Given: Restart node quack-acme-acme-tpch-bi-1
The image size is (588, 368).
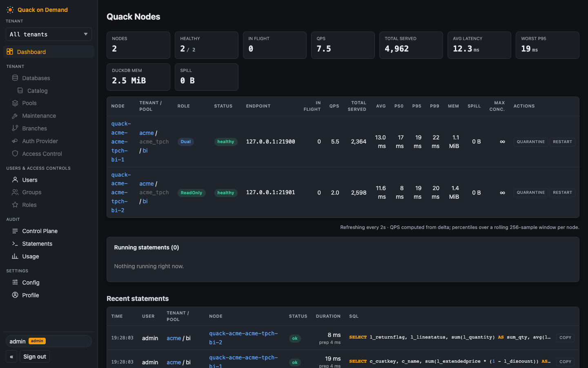Looking at the screenshot, I should pyautogui.click(x=562, y=142).
